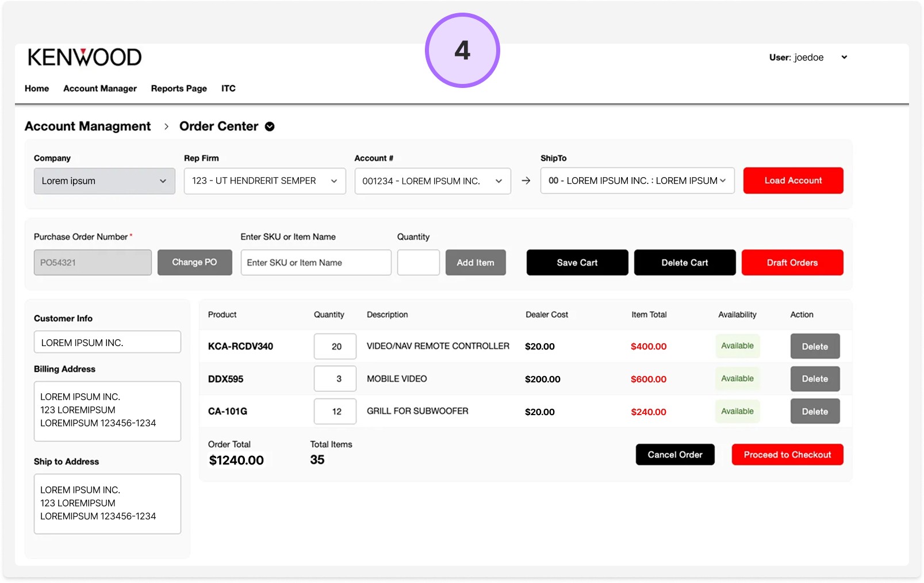This screenshot has width=924, height=583.
Task: Click the Enter SKU or Item Name field
Action: [x=315, y=262]
